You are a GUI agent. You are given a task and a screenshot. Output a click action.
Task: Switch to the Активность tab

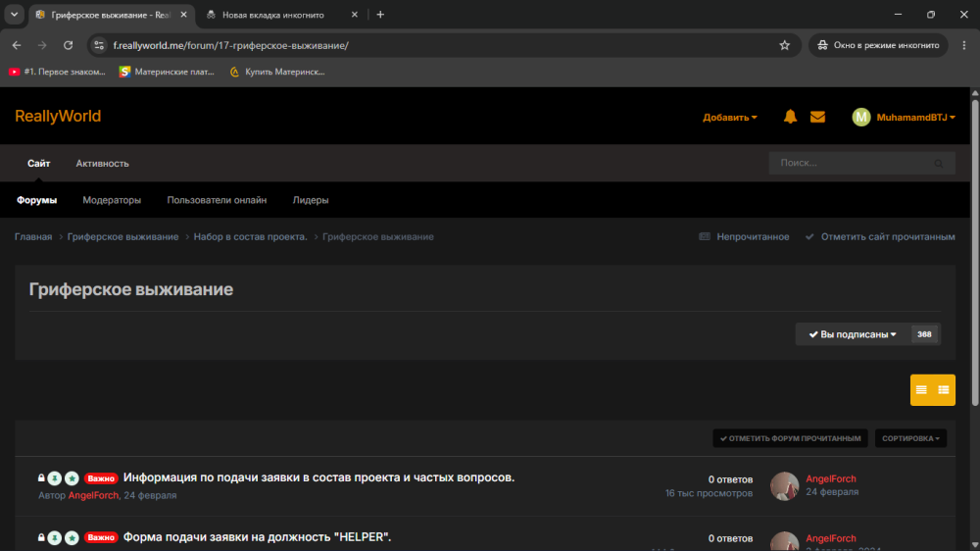pos(103,163)
